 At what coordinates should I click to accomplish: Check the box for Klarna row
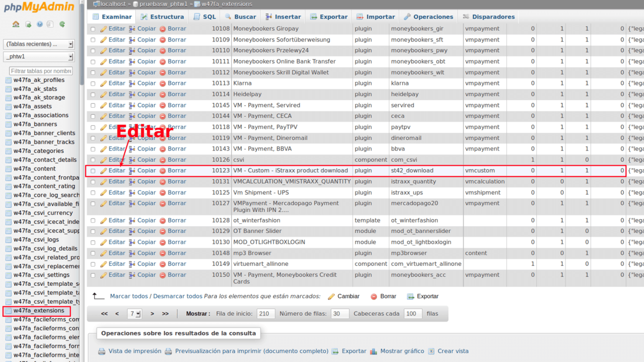(x=93, y=84)
